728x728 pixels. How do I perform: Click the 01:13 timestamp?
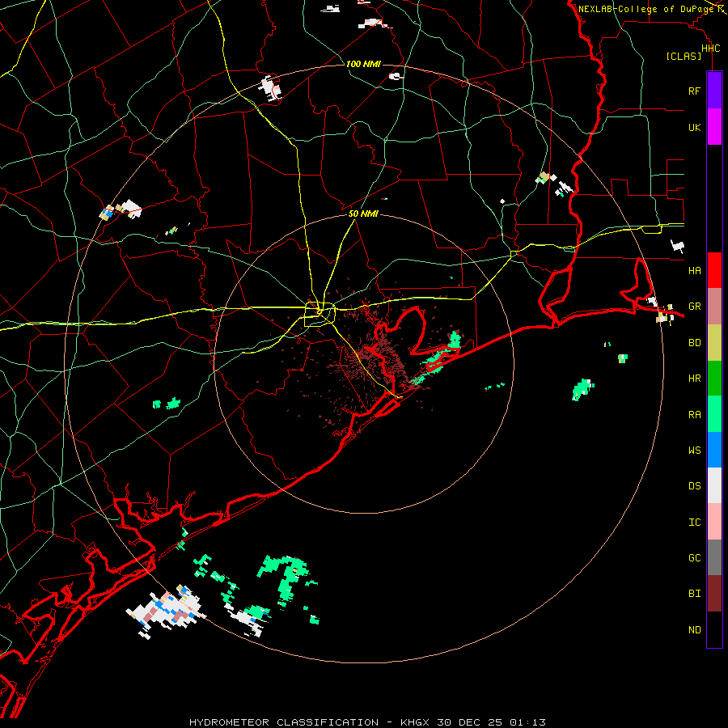click(527, 722)
